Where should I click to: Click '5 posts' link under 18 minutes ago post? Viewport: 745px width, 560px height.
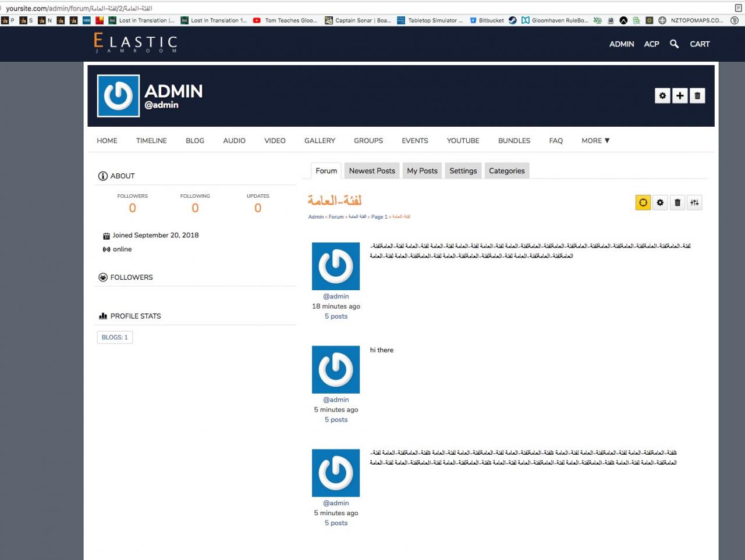pyautogui.click(x=336, y=316)
